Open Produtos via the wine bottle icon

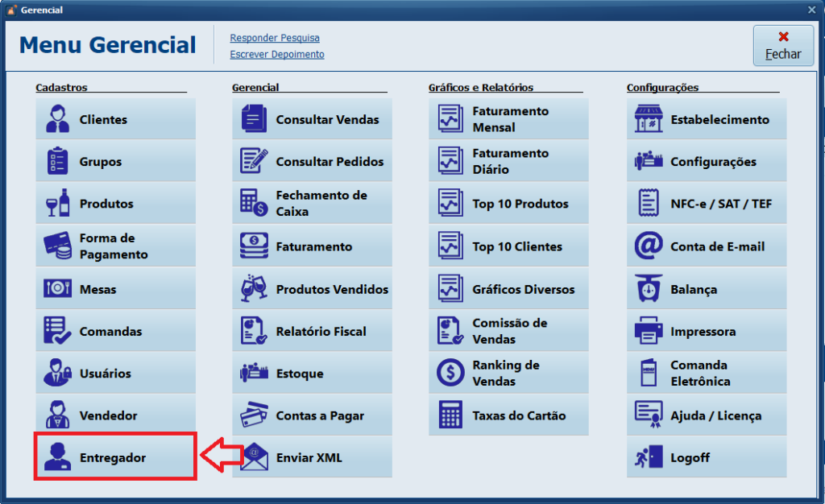click(x=57, y=204)
